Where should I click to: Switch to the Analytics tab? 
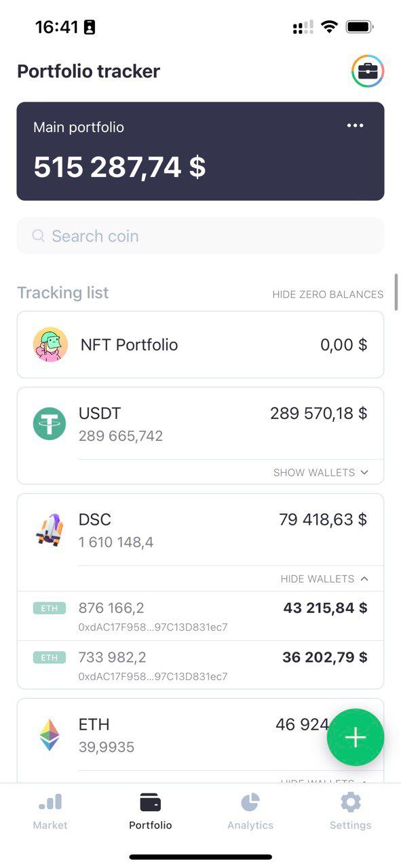click(x=250, y=811)
